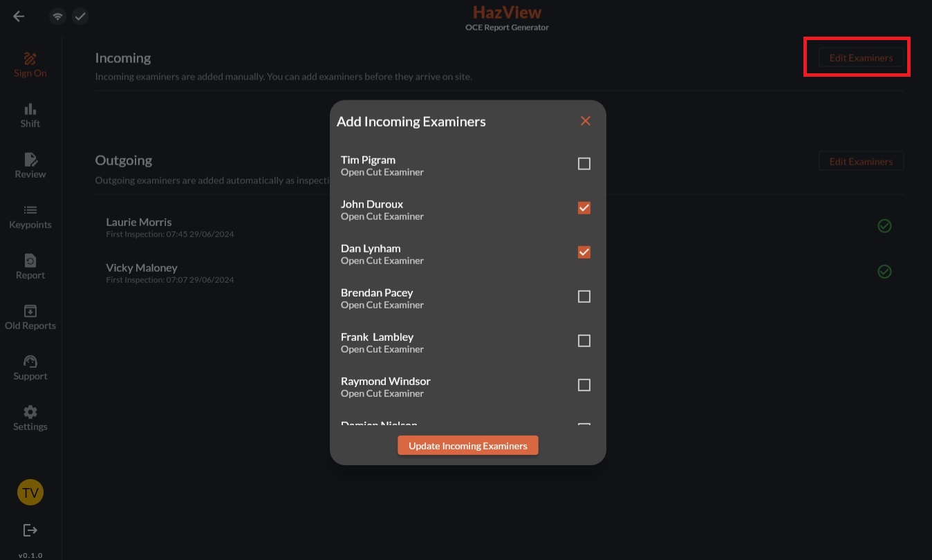Go back using the arrow icon
Image resolution: width=932 pixels, height=560 pixels.
(x=19, y=17)
